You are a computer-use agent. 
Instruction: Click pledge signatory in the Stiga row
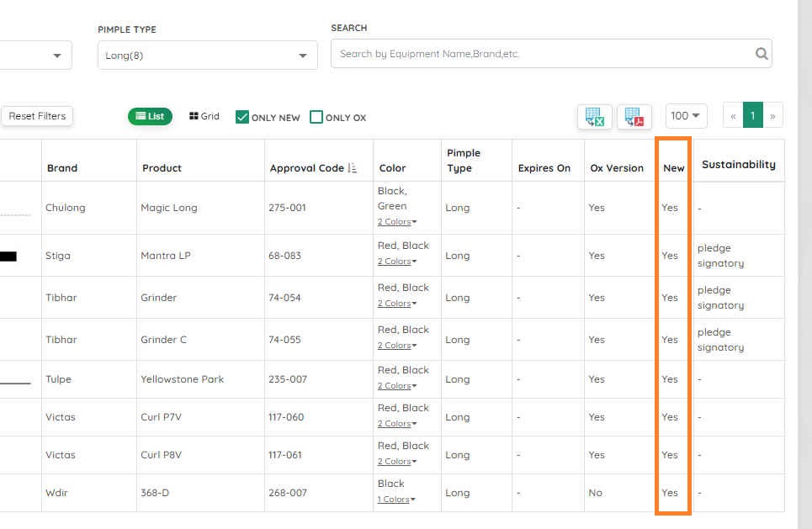(x=721, y=256)
